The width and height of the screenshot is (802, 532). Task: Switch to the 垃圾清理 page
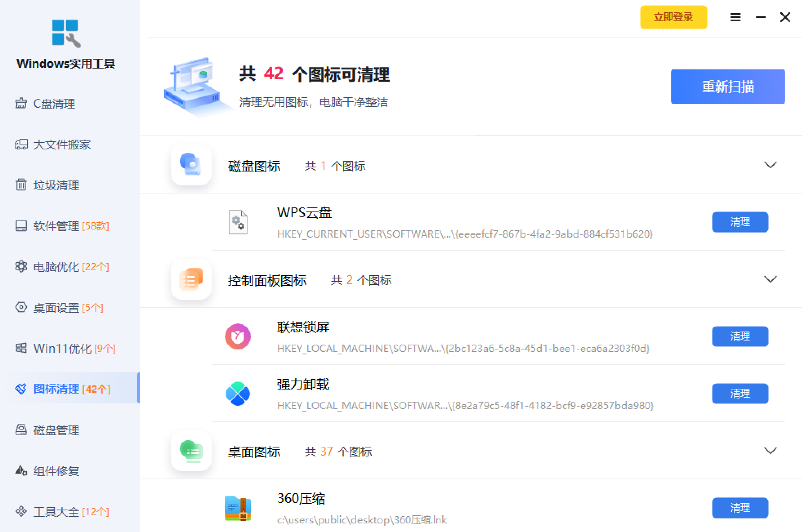tap(56, 185)
